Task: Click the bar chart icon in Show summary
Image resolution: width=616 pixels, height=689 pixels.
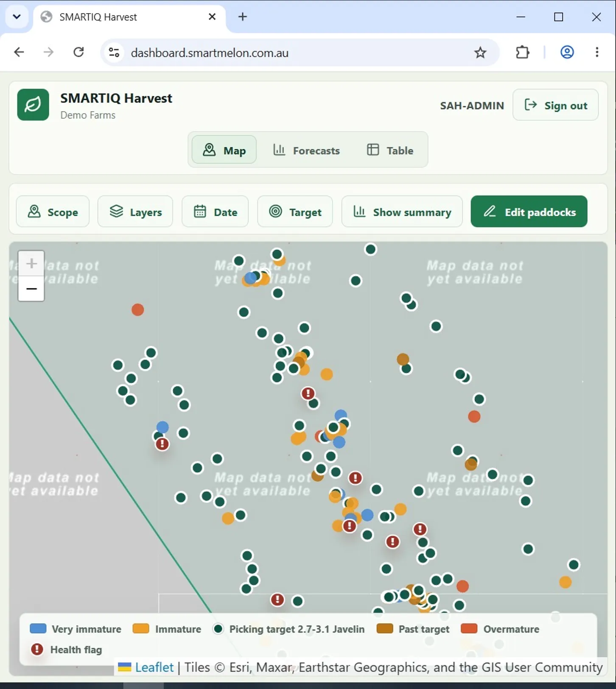Action: click(x=359, y=211)
